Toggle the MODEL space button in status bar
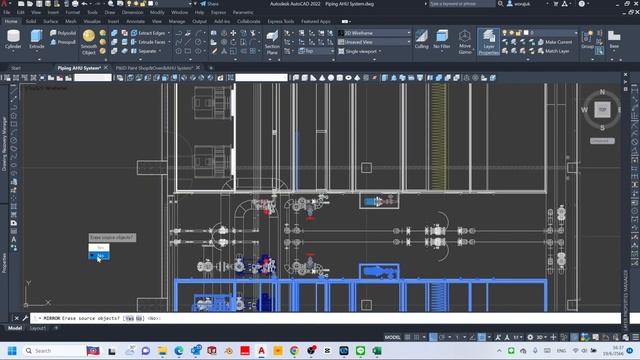Screen dimensions: 640x360 (393, 337)
